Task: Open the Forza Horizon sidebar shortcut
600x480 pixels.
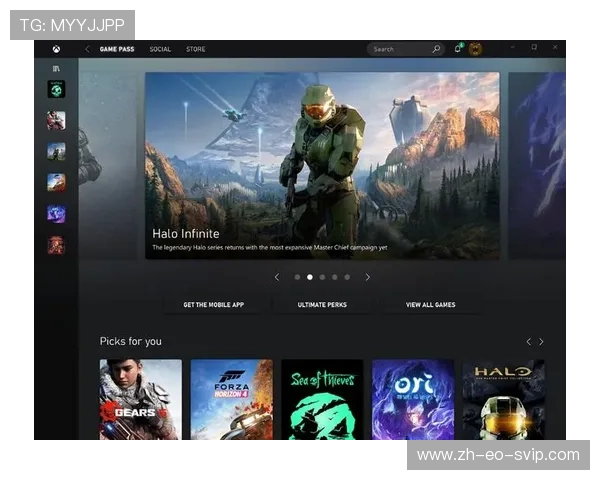Action: point(56,182)
